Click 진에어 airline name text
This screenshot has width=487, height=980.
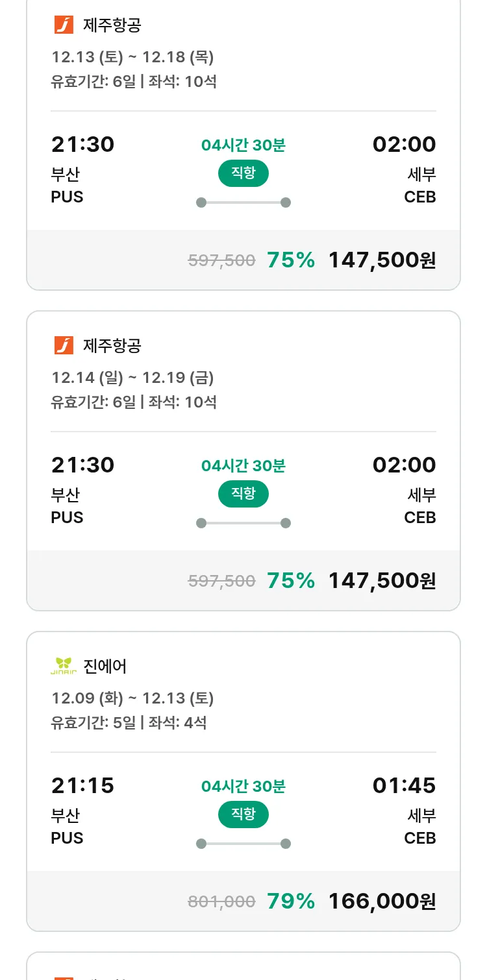coord(105,667)
